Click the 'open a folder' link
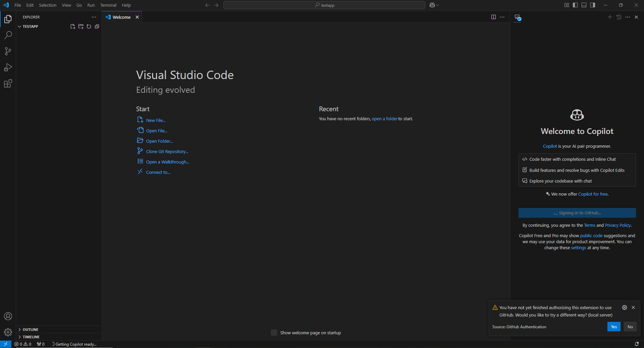 [384, 119]
